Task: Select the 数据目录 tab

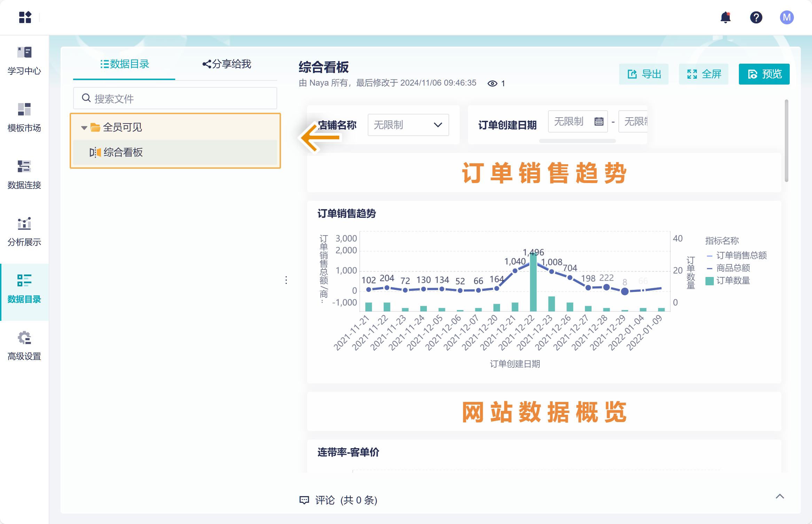Action: [125, 64]
